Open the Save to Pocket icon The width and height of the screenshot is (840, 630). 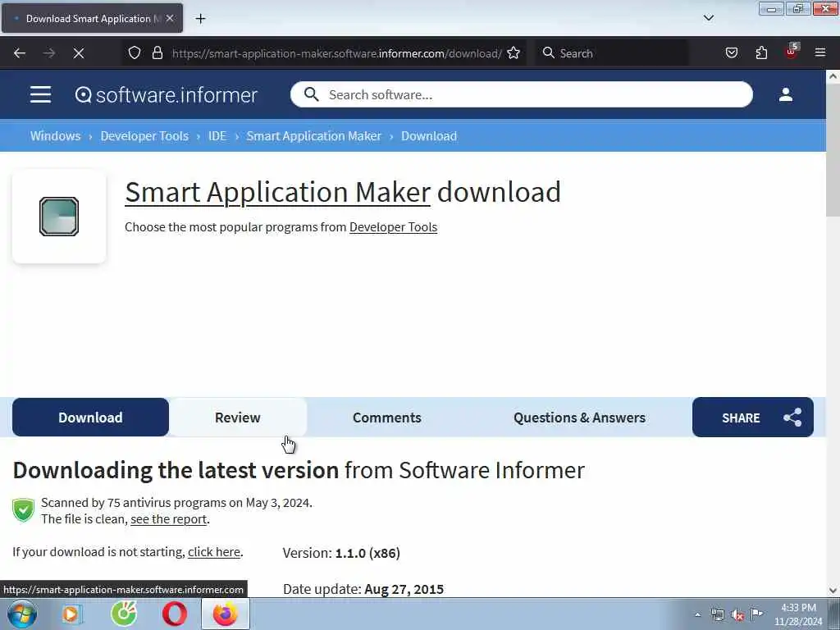(731, 53)
